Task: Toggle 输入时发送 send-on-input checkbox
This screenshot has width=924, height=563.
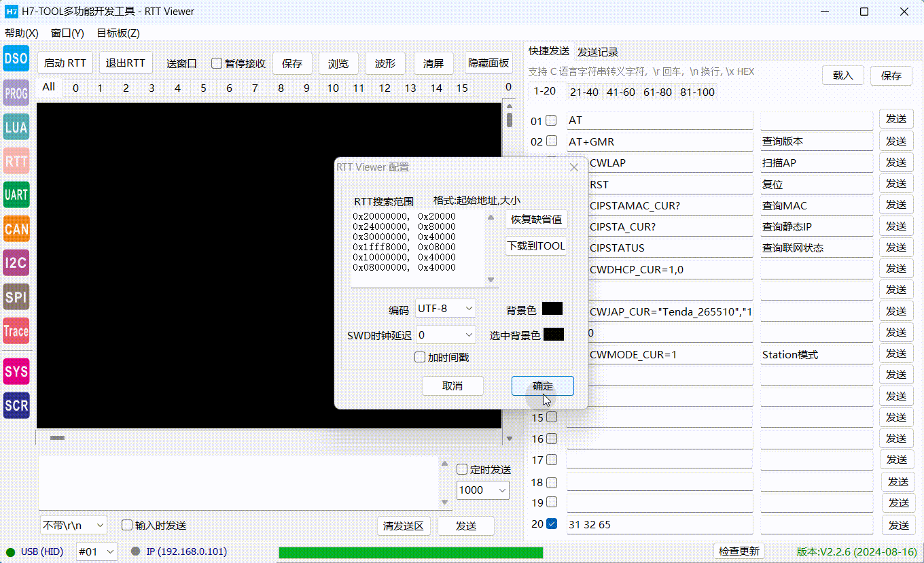Action: coord(127,525)
